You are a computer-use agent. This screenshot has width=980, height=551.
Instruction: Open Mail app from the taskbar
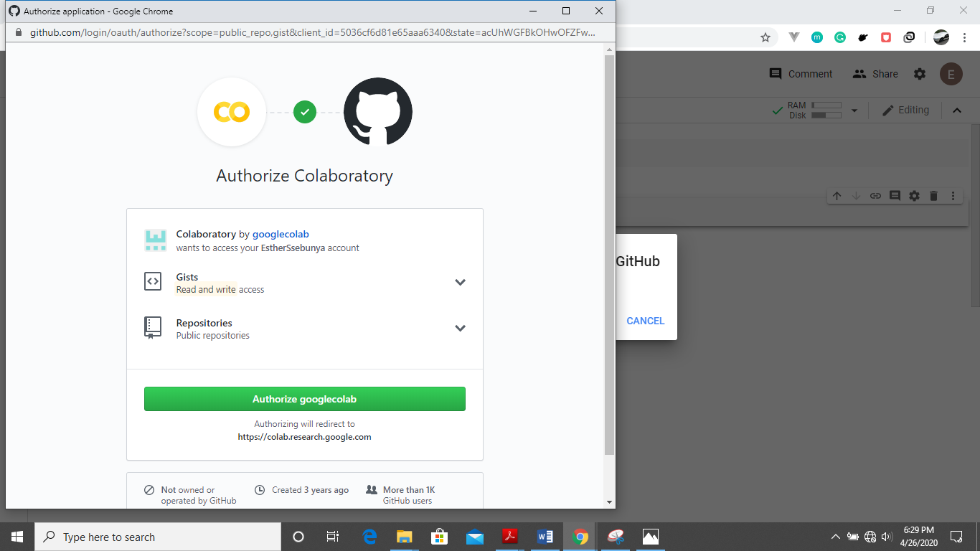point(475,537)
